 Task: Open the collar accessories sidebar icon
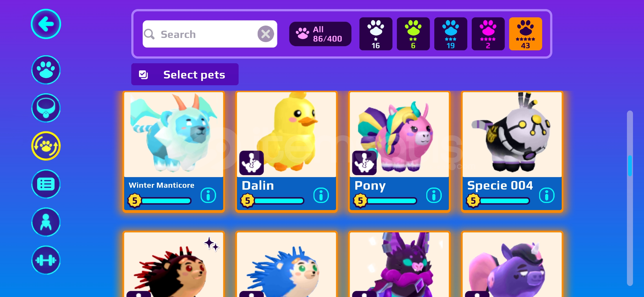point(46,108)
